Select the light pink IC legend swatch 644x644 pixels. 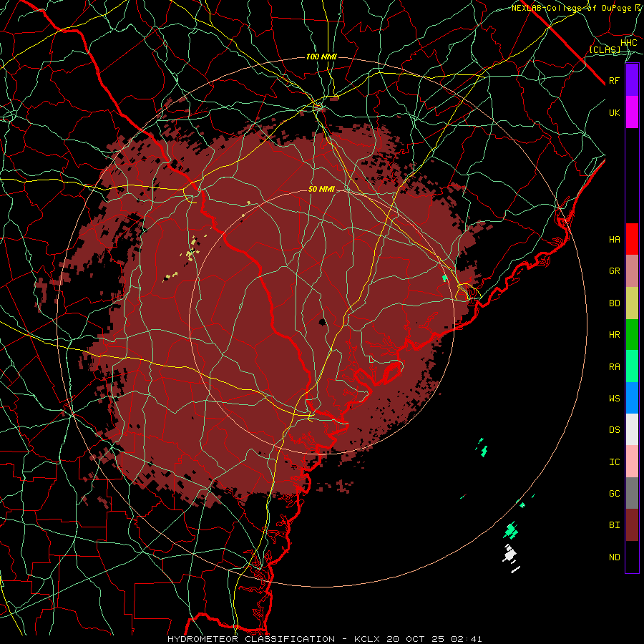(x=632, y=462)
